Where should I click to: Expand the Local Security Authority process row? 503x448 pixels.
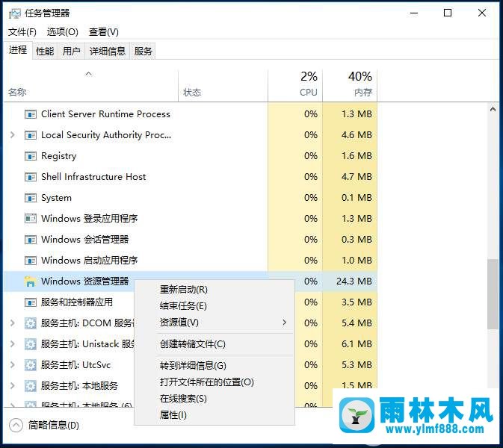coord(13,135)
